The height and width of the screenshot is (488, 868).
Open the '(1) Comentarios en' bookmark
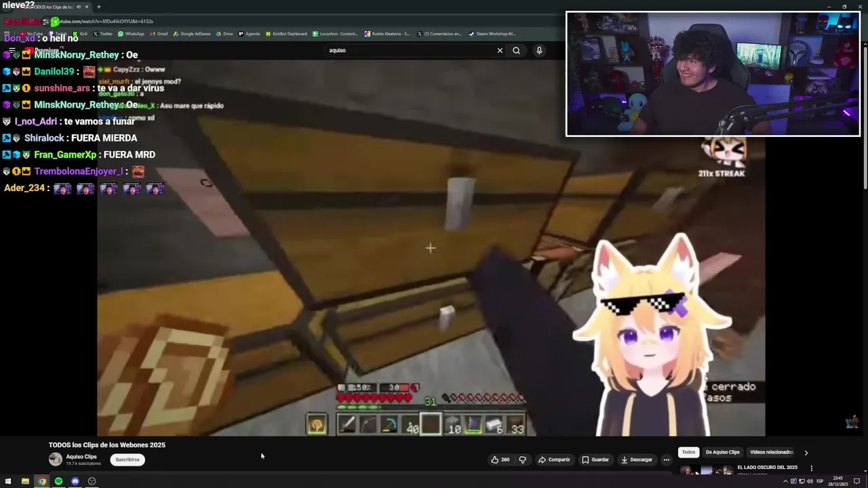tap(439, 34)
